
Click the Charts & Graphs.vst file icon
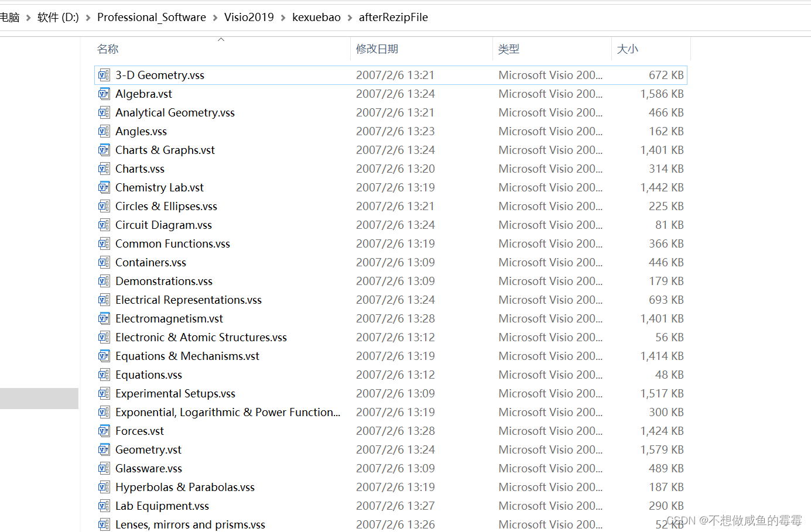point(104,150)
